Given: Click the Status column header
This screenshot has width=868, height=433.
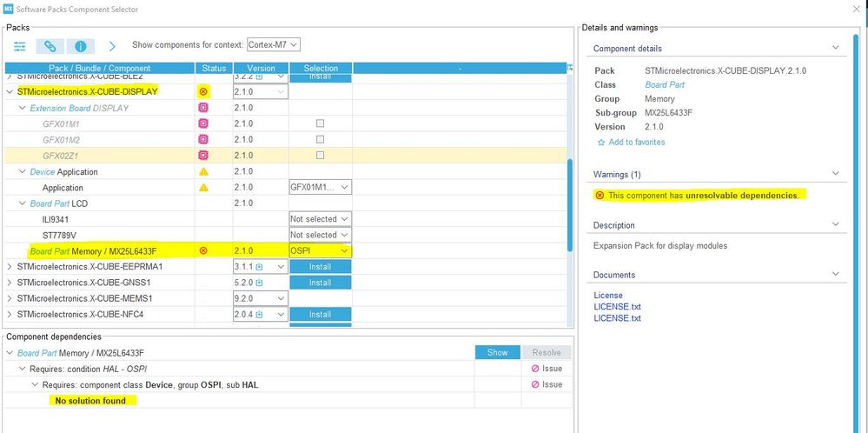Looking at the screenshot, I should click(215, 68).
